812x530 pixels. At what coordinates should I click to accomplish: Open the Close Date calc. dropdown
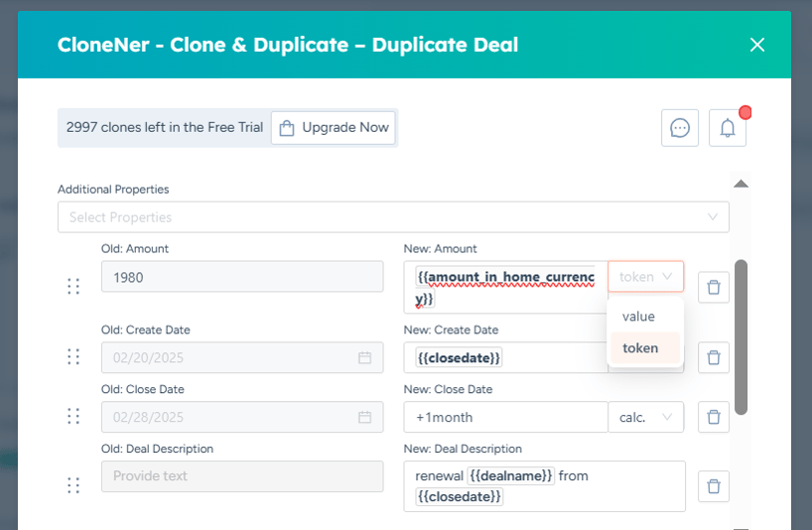646,417
